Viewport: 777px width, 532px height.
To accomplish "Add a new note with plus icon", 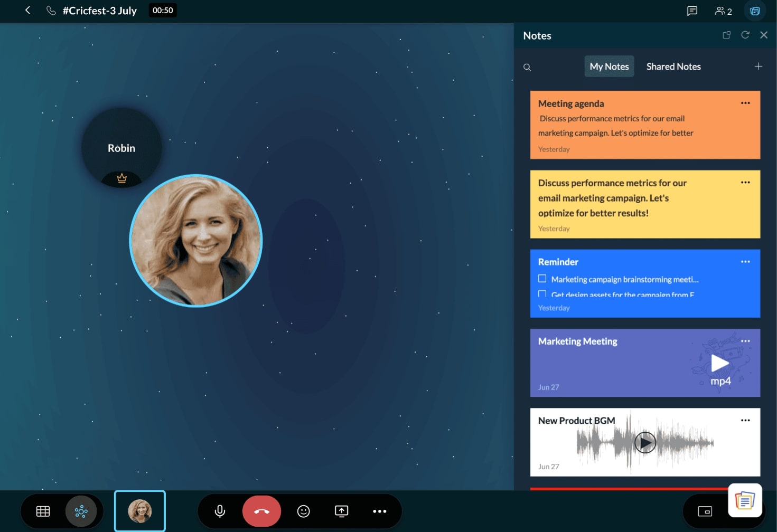I will (758, 66).
